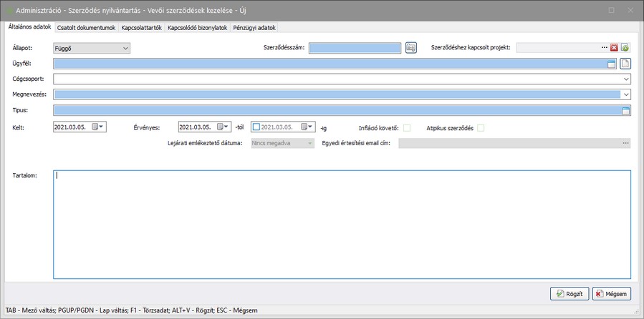Open the Pénzügyi adatok tab
This screenshot has height=319, width=644.
[x=254, y=28]
